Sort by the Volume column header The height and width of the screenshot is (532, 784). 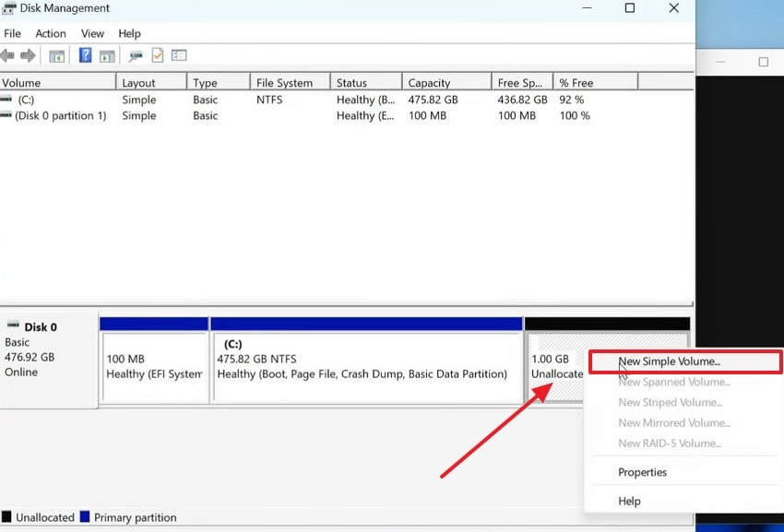pos(58,82)
